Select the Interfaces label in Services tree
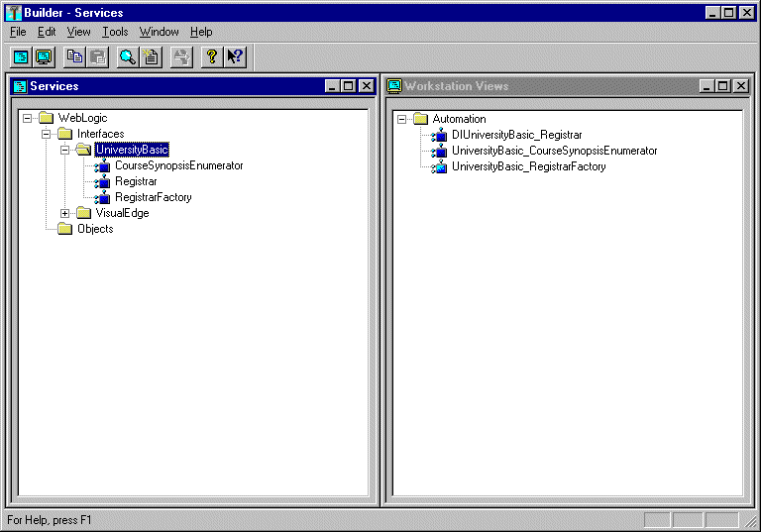Screen dimensions: 761x532 pyautogui.click(x=101, y=134)
